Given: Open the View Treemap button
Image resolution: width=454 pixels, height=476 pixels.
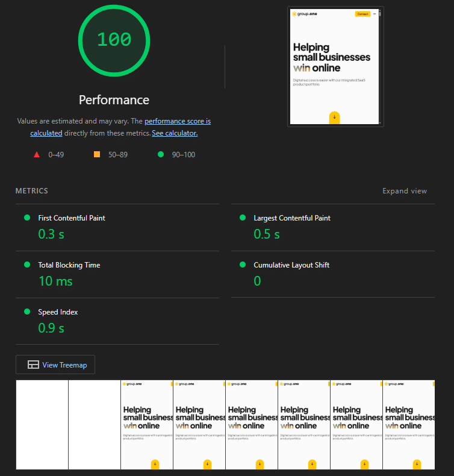Looking at the screenshot, I should [x=55, y=365].
